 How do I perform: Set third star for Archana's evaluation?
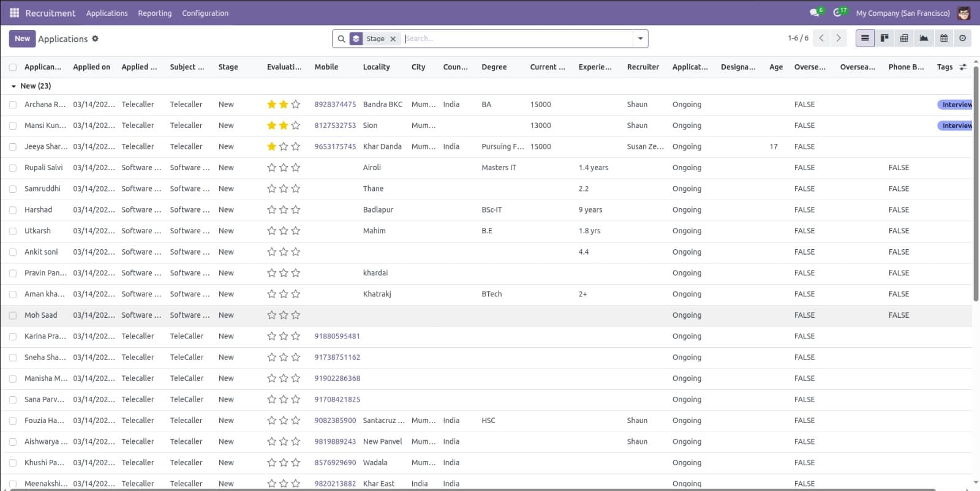296,105
